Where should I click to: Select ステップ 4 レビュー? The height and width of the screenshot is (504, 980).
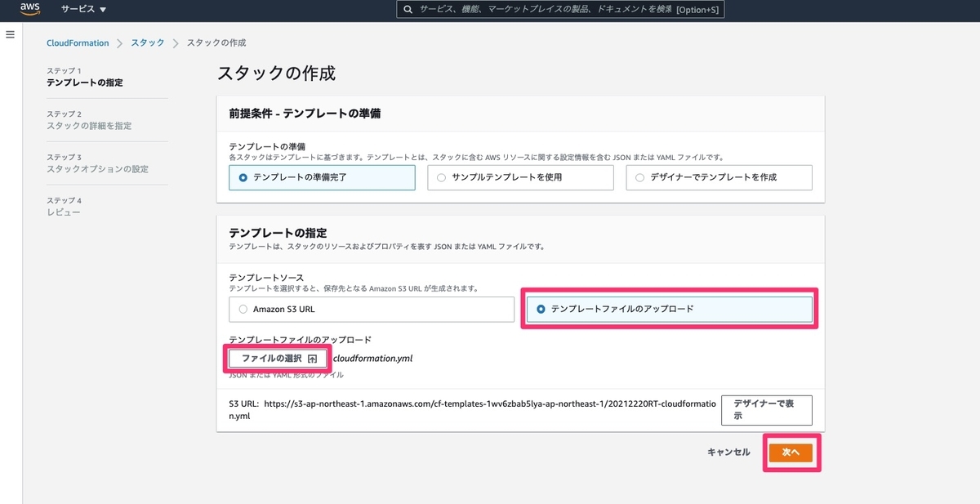[x=64, y=207]
